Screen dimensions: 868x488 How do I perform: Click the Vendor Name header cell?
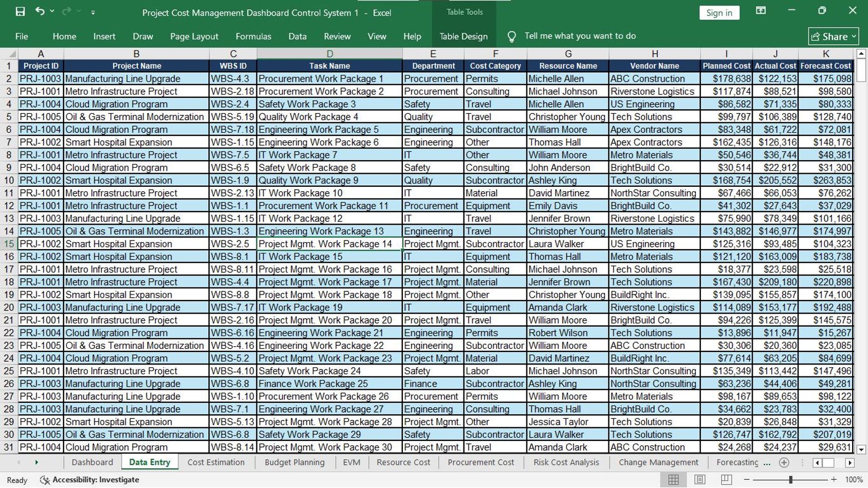point(654,66)
